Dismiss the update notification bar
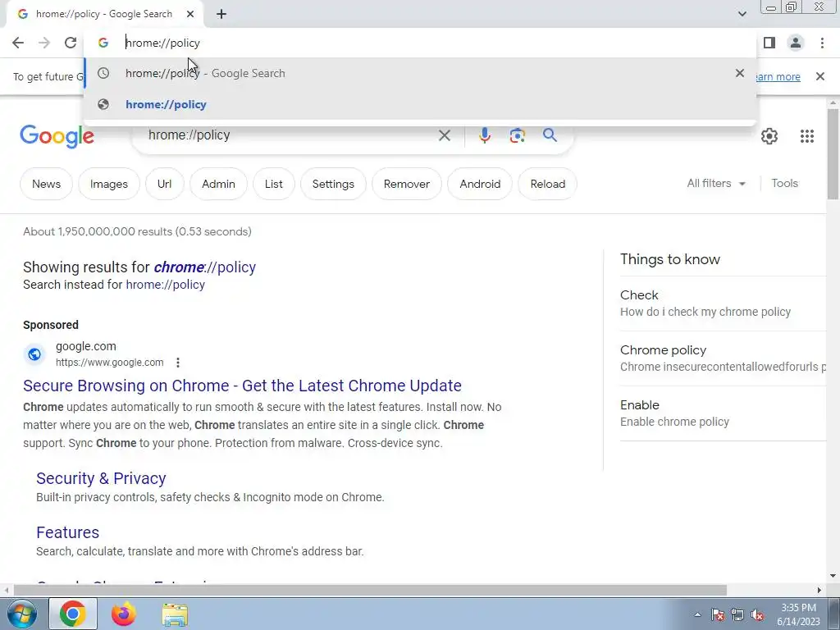 (819, 76)
